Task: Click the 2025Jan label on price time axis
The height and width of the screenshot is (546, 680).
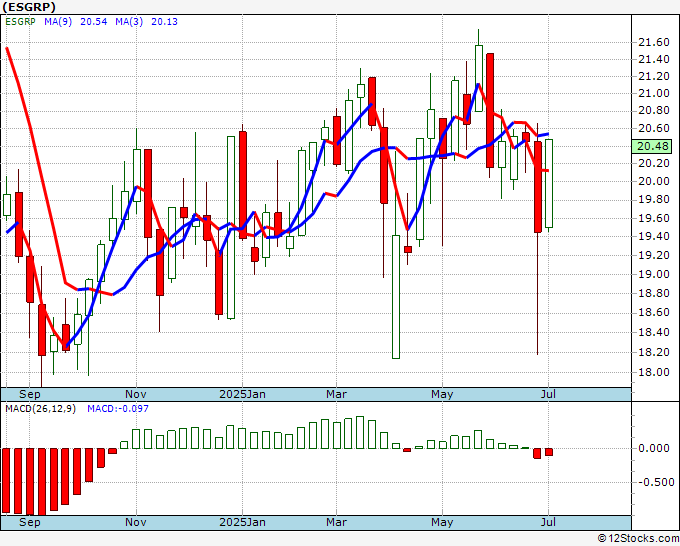Action: point(242,394)
